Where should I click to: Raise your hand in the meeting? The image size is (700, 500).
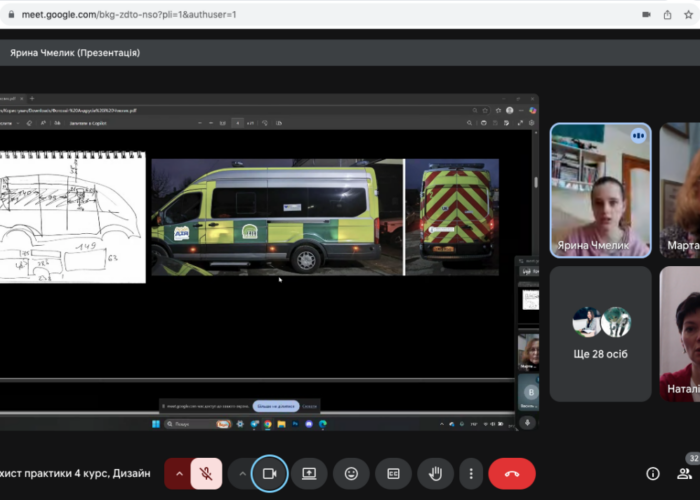click(x=435, y=473)
